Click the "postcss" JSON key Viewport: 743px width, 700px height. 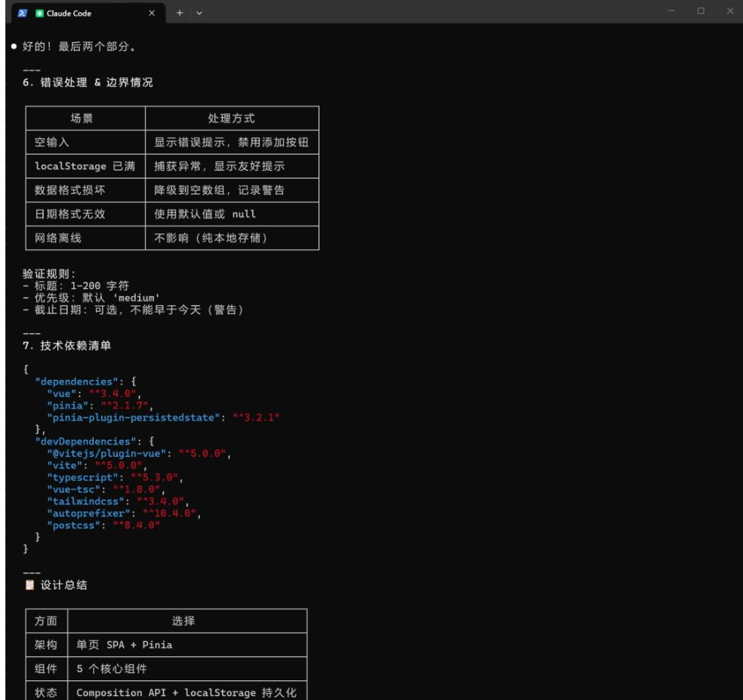coord(73,525)
